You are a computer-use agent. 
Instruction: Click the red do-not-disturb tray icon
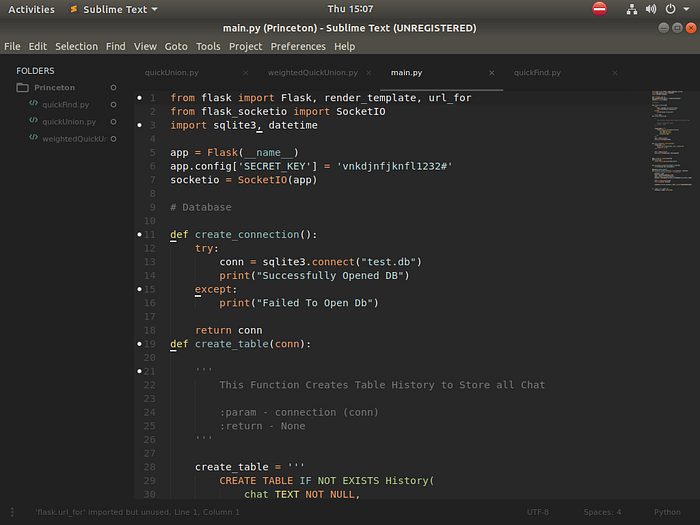pos(599,9)
